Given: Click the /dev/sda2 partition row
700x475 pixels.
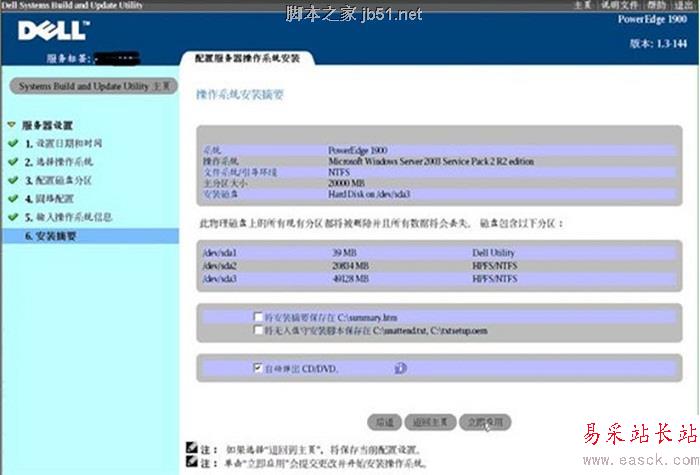Looking at the screenshot, I should (439, 266).
